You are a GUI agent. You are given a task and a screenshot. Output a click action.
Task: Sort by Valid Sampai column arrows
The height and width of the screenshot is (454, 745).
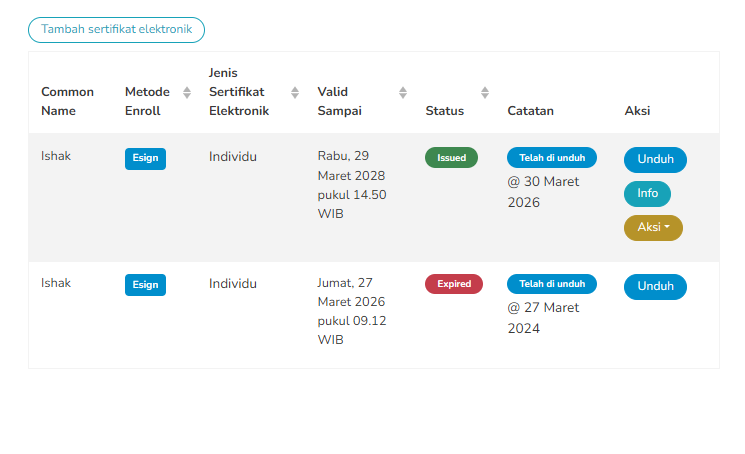[403, 93]
